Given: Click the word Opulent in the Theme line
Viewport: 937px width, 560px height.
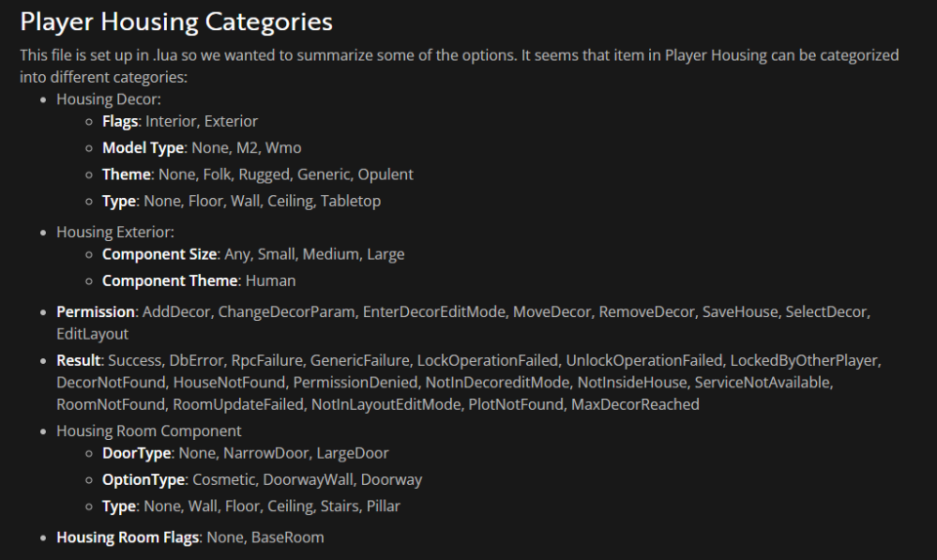Looking at the screenshot, I should (x=386, y=175).
